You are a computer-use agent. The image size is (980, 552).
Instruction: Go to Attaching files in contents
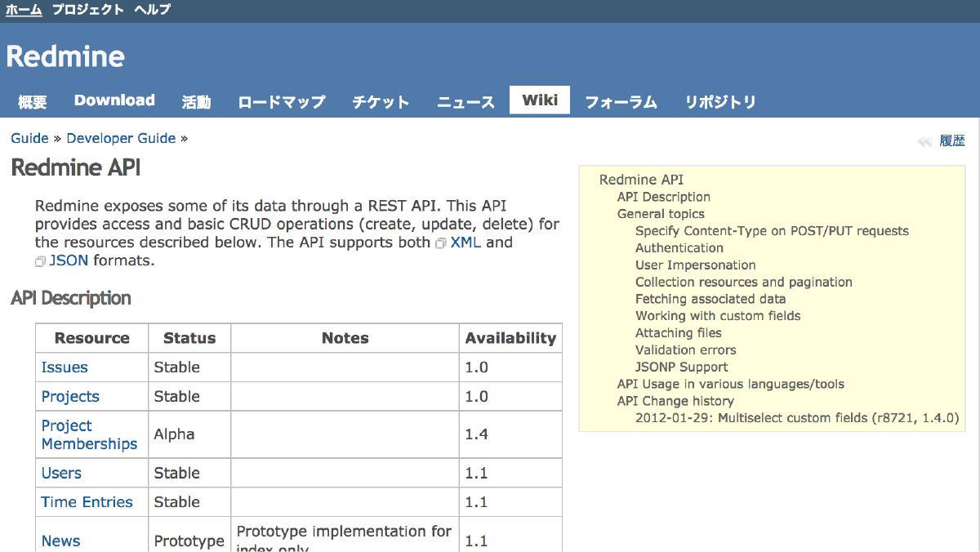[x=679, y=333]
